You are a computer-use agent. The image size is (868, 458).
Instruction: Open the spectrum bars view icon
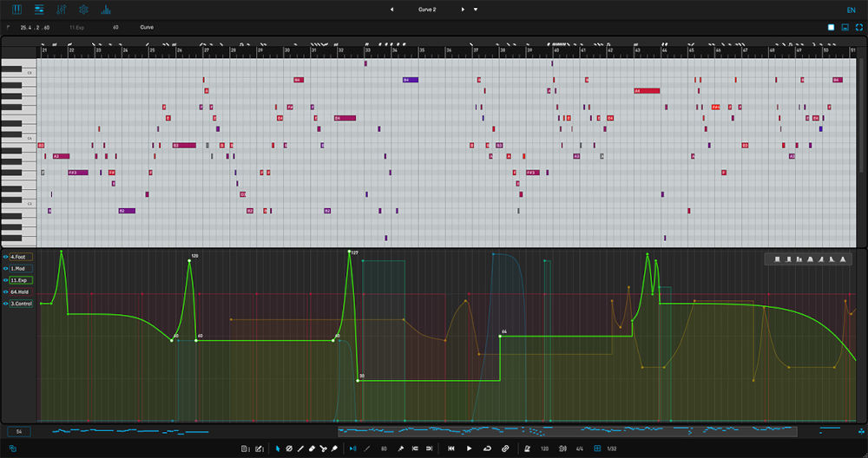click(106, 10)
